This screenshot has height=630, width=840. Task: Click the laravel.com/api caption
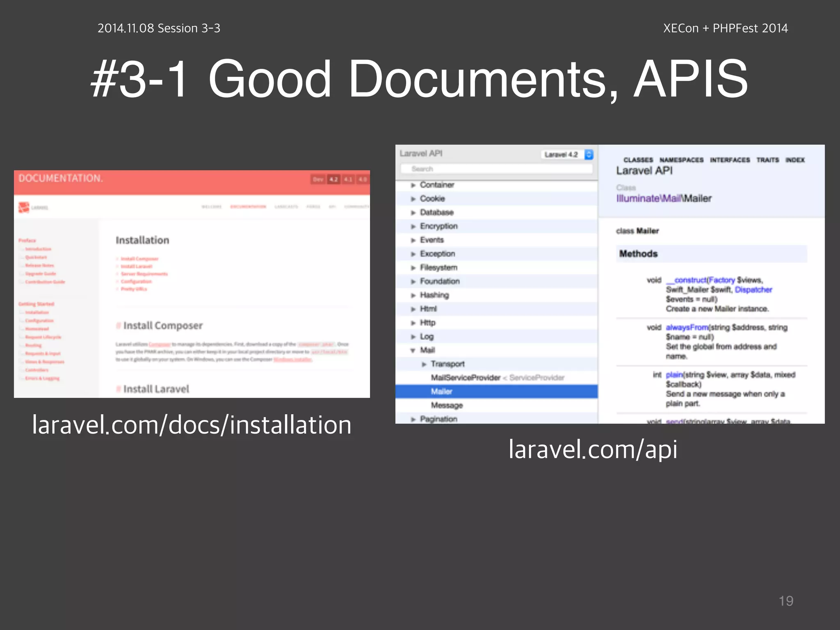pos(593,450)
